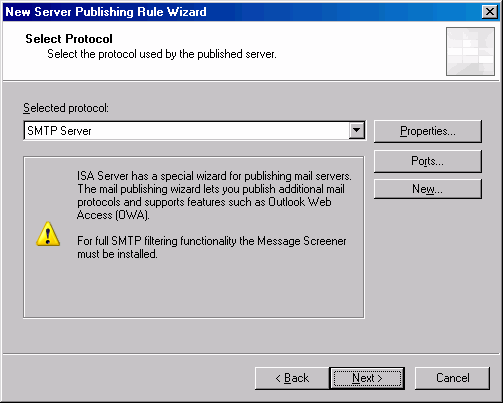
Task: Click the Selected protocol label
Action: (66, 108)
